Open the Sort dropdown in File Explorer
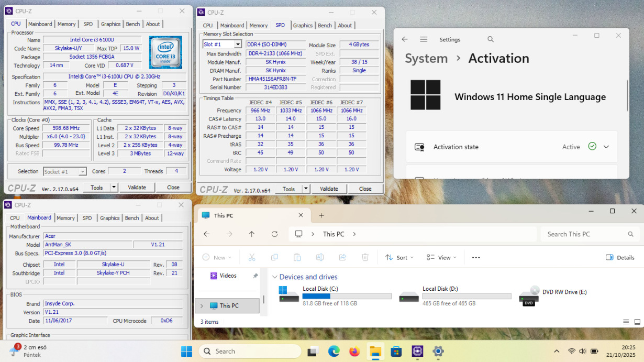 tap(399, 257)
